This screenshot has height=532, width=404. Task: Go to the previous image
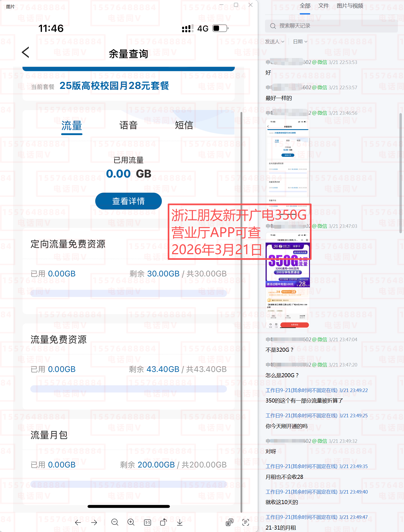(78, 522)
